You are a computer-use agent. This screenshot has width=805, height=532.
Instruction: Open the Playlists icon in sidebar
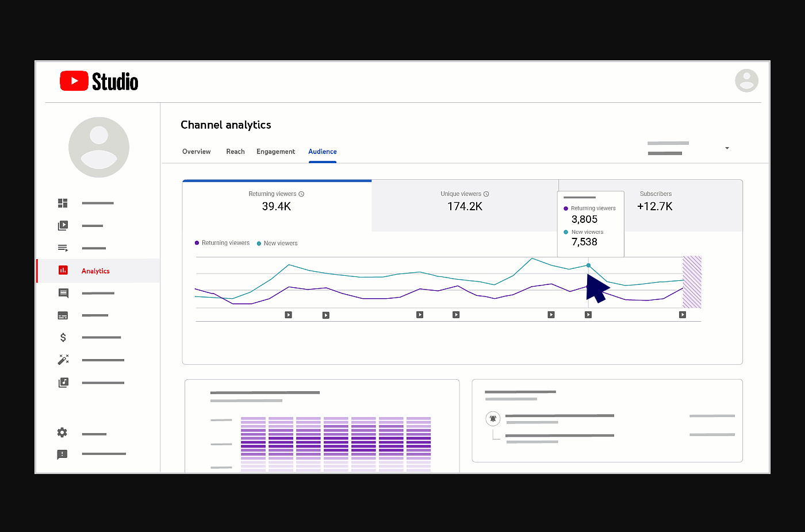(63, 248)
